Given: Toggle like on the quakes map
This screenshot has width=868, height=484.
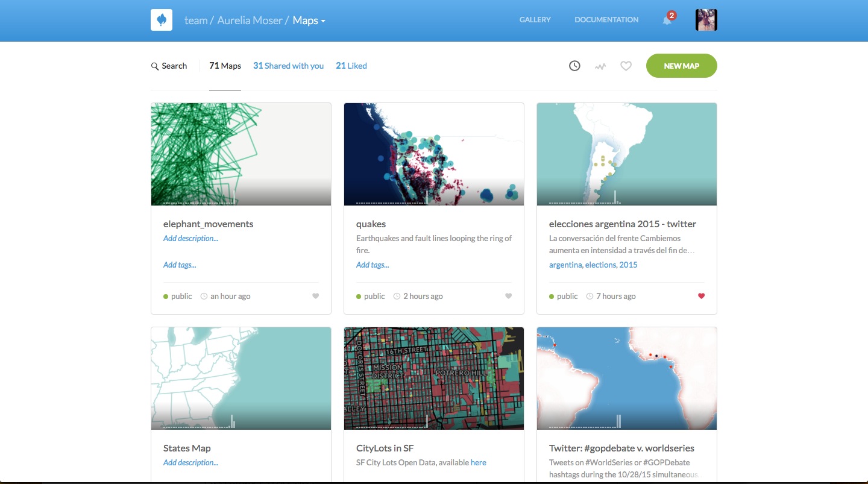Looking at the screenshot, I should (508, 296).
